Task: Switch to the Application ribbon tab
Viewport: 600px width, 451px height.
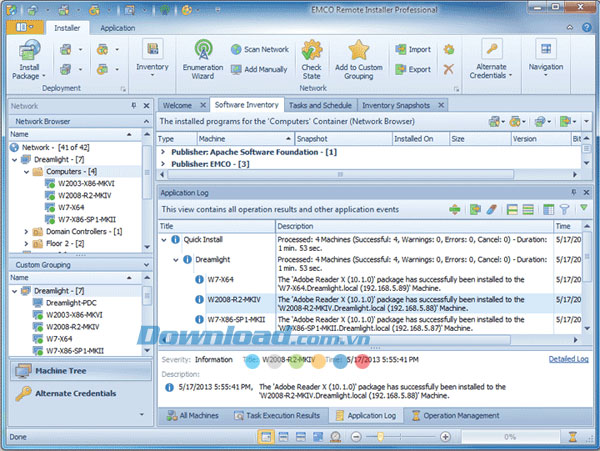Action: pos(117,28)
